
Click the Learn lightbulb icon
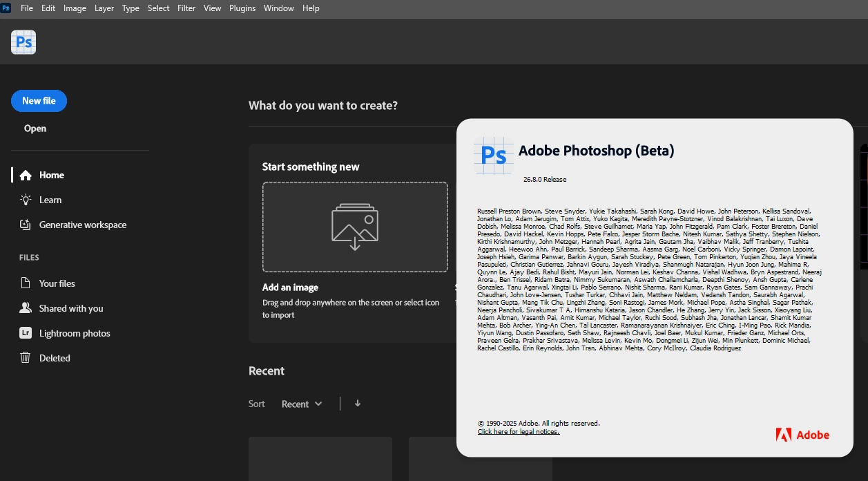point(26,200)
